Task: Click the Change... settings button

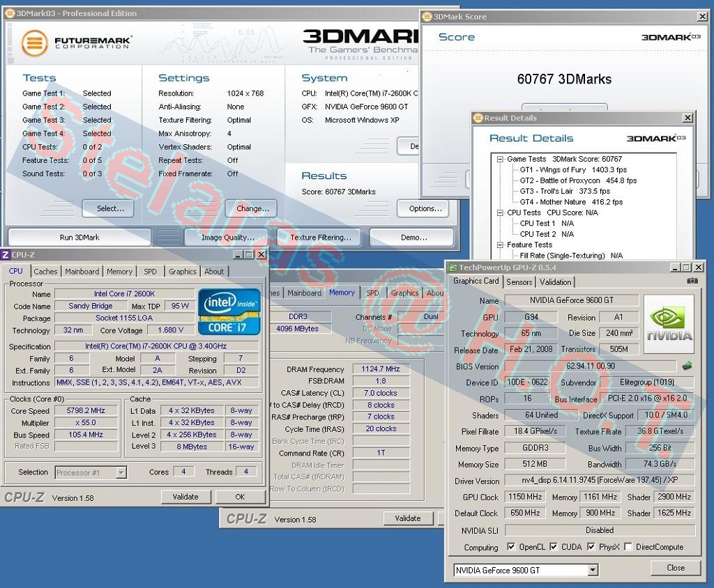Action: coord(251,208)
